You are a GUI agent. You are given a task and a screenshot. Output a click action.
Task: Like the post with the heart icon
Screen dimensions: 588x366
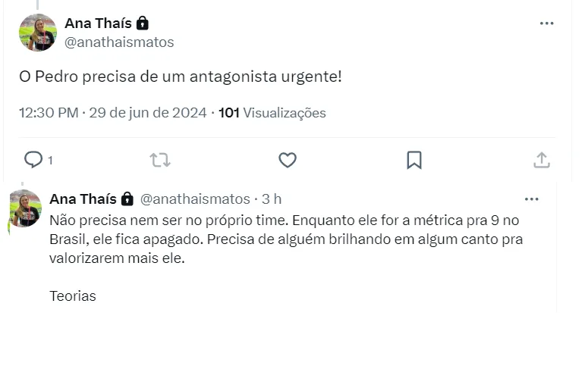(x=287, y=160)
